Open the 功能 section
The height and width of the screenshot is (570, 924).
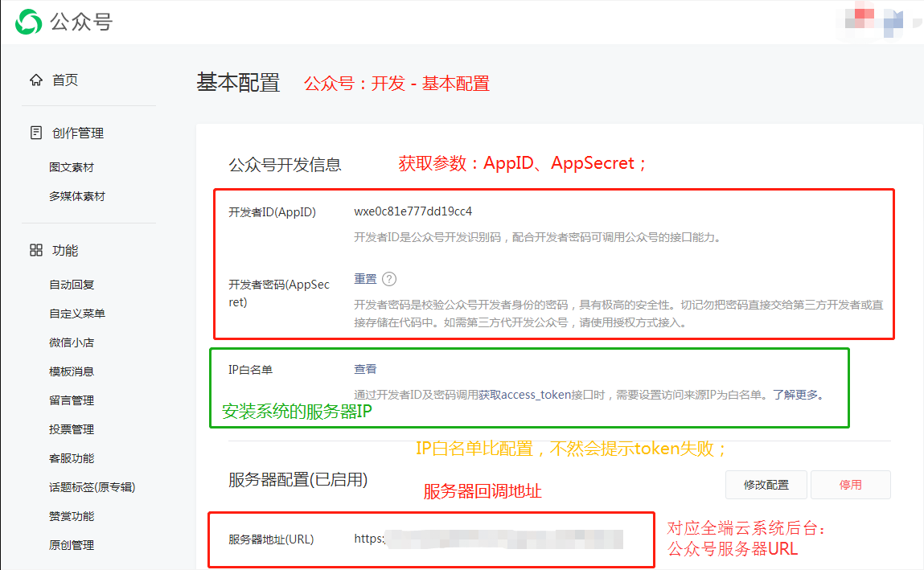[65, 251]
